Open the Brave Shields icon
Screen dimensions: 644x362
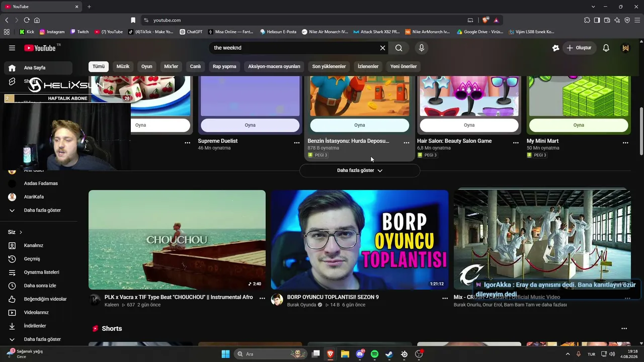[485, 20]
